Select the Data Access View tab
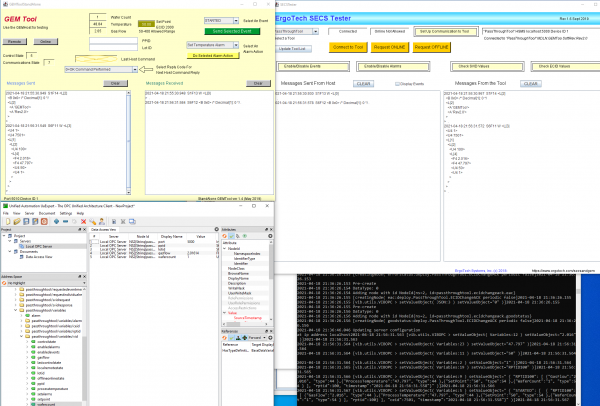Screen dimensions: 600x406 tap(103, 230)
